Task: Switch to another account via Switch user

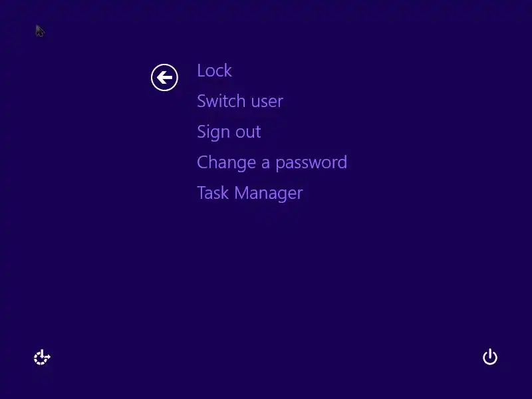Action: pos(240,101)
